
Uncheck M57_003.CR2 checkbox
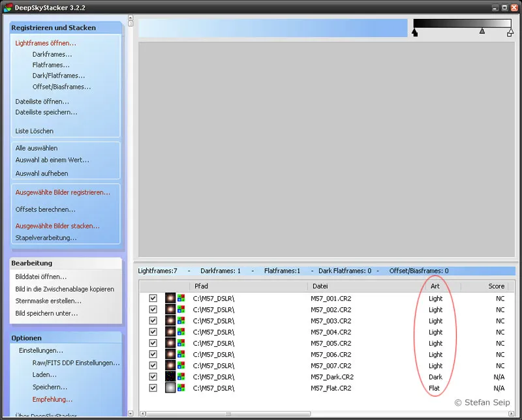coord(153,320)
